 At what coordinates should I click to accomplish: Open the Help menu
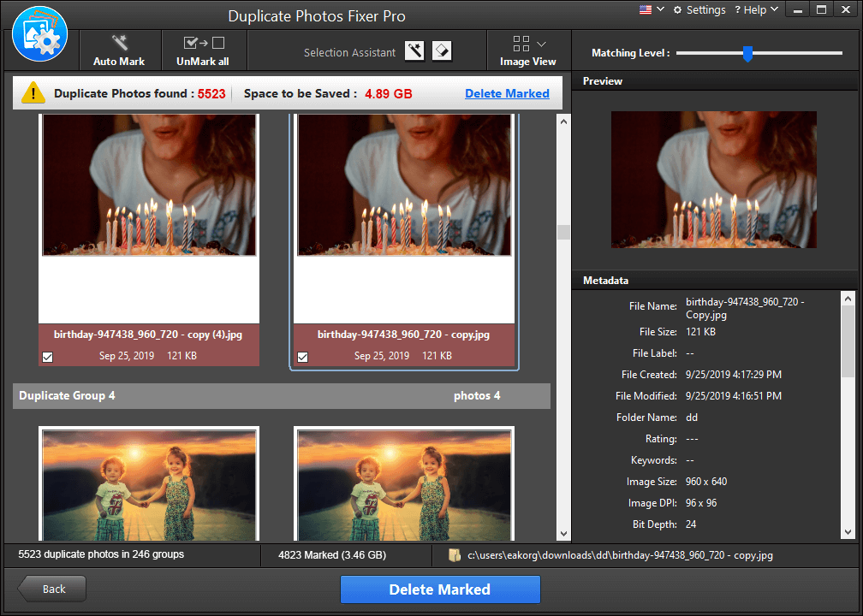[x=756, y=10]
